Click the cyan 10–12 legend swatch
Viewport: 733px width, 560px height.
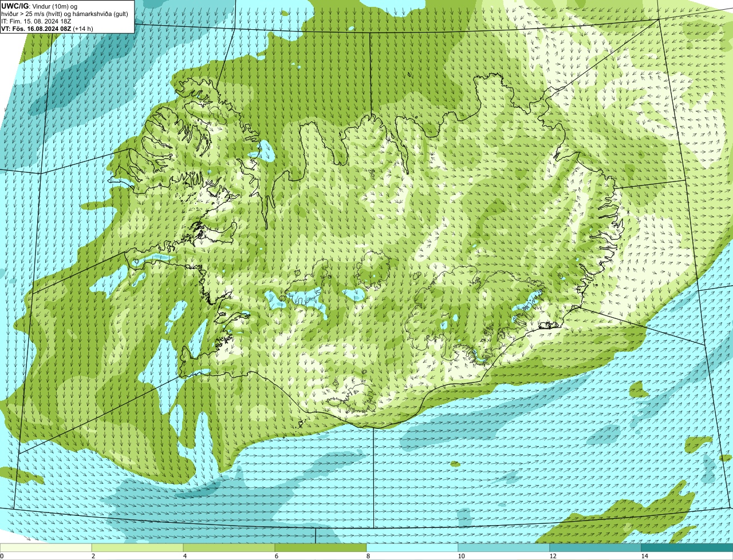click(504, 548)
